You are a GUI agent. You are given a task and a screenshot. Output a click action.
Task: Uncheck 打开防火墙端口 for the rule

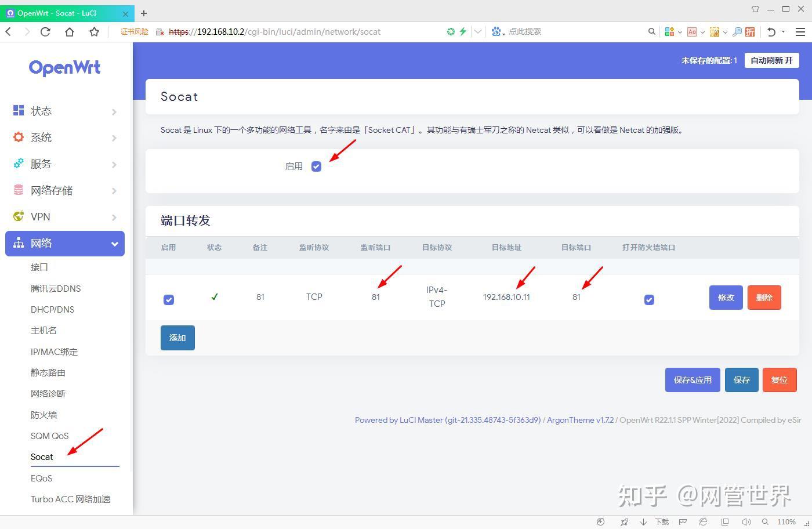648,300
